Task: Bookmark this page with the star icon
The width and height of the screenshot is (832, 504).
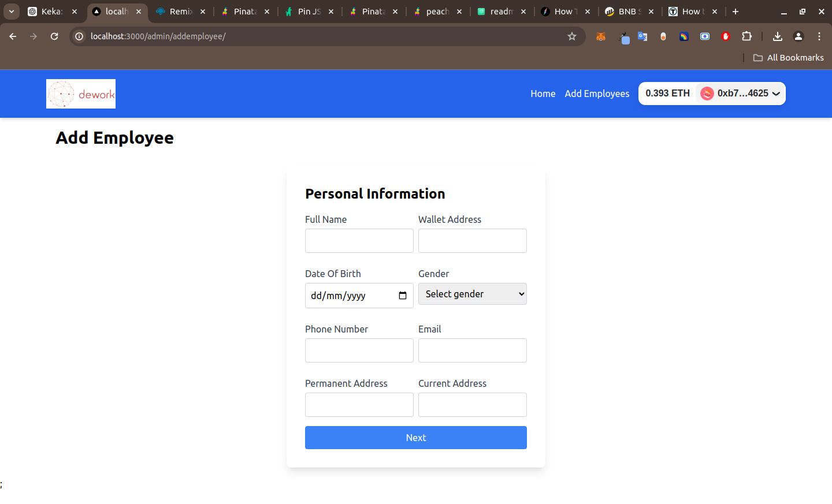Action: [572, 36]
